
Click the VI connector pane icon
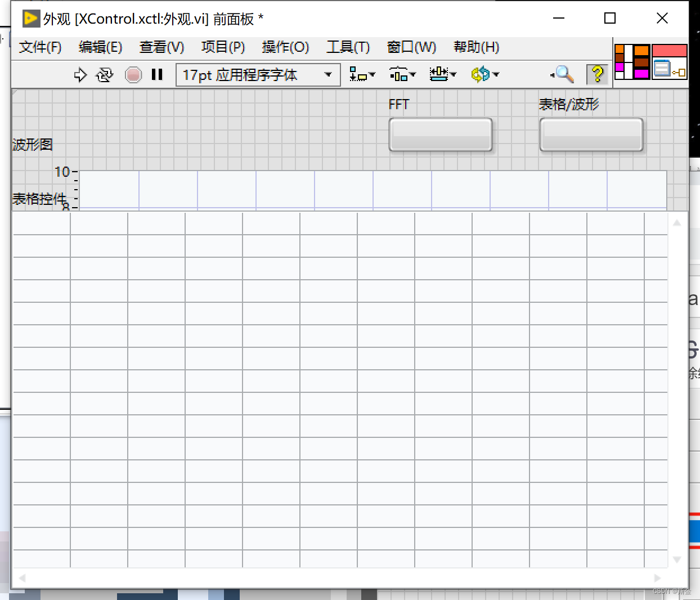(x=669, y=62)
